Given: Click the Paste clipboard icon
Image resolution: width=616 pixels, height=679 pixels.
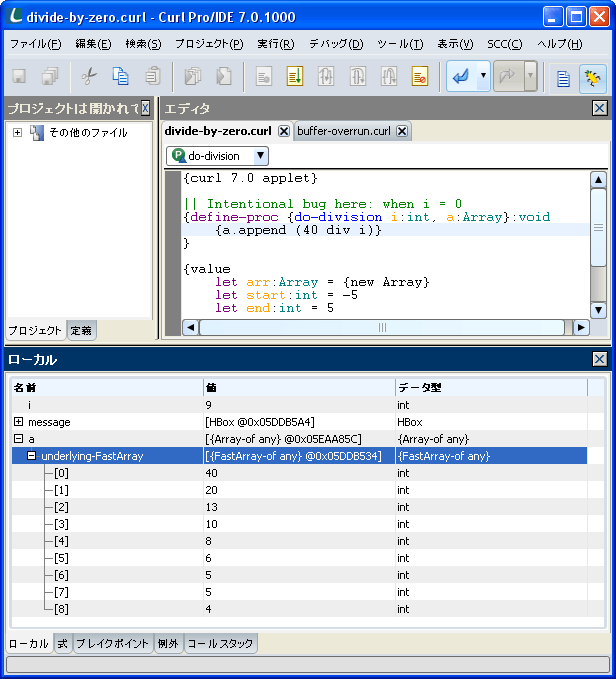Looking at the screenshot, I should click(x=152, y=77).
